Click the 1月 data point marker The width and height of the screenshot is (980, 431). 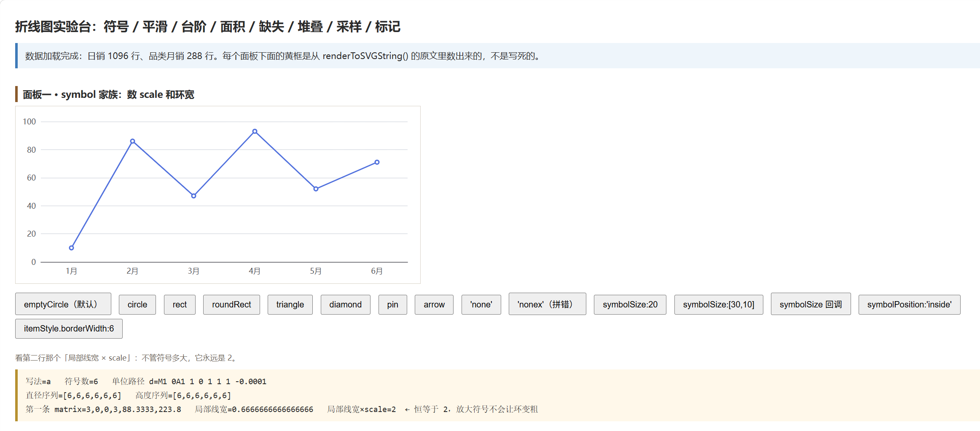coord(72,248)
